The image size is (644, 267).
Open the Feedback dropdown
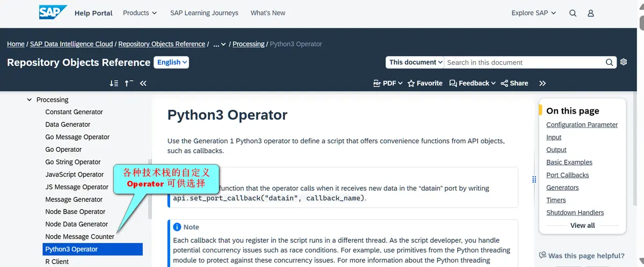point(472,83)
